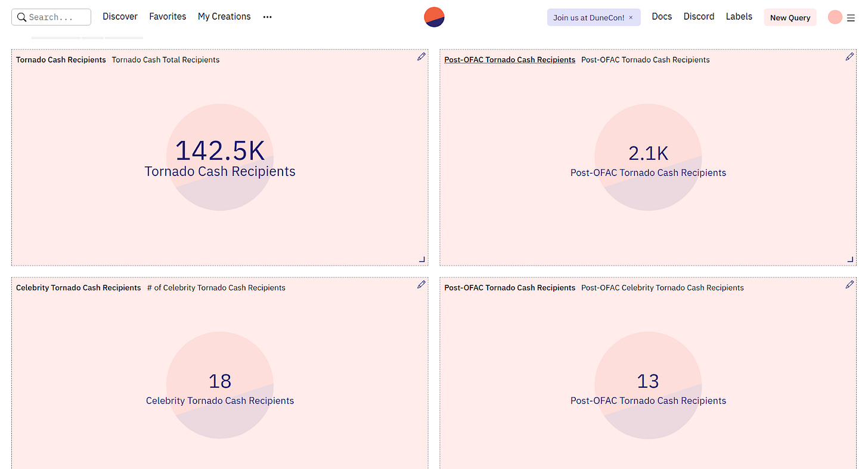Click the 'Celebrity Tornado Cash Recipients' label under 18
The width and height of the screenshot is (868, 469).
click(220, 401)
